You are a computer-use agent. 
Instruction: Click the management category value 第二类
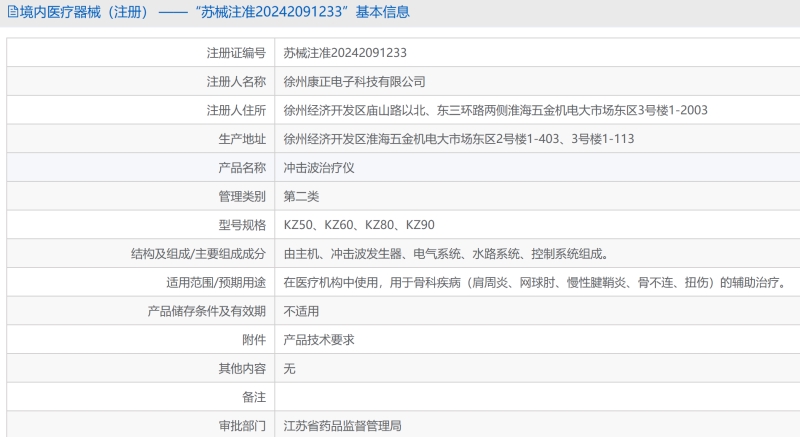pyautogui.click(x=303, y=196)
